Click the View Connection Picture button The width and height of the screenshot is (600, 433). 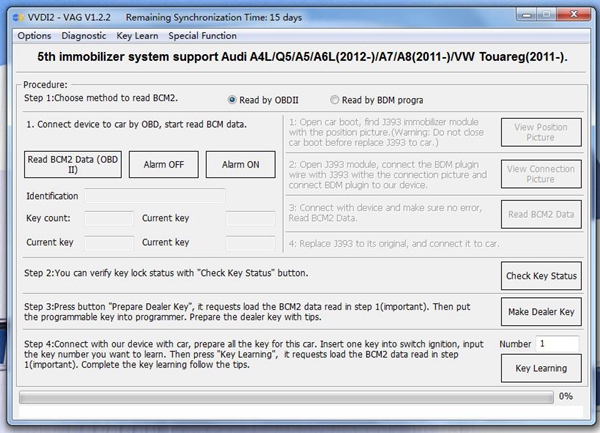tap(541, 174)
